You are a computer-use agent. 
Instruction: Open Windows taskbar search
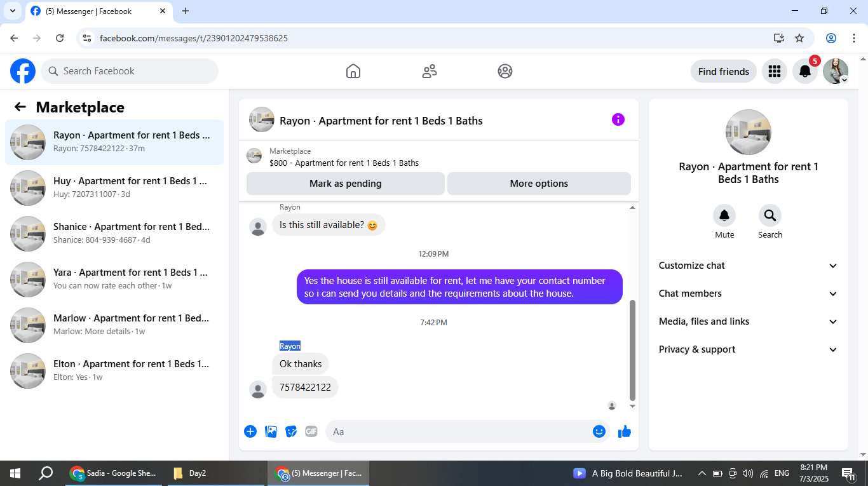(46, 473)
